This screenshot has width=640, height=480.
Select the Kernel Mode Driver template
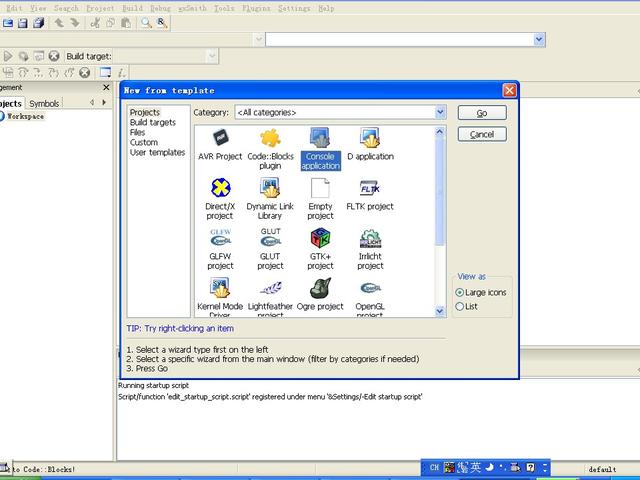pos(220,297)
